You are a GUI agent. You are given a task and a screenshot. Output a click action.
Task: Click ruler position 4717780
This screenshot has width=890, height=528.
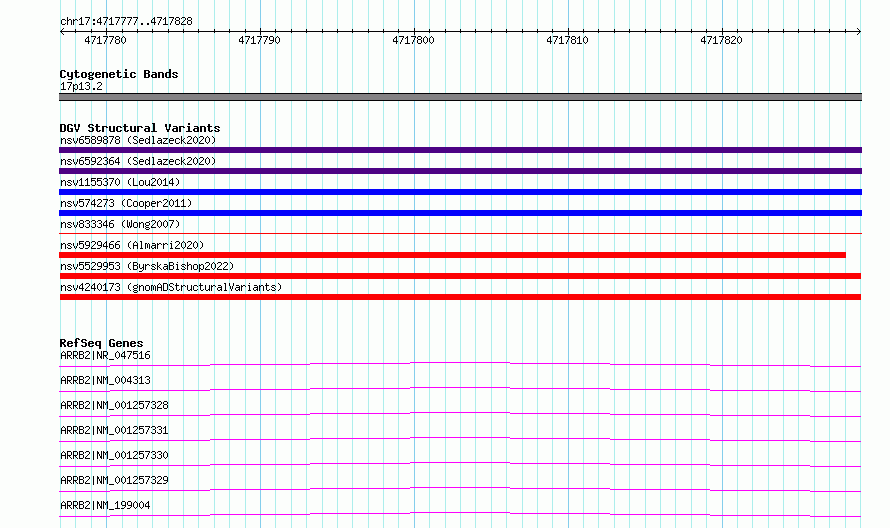106,40
